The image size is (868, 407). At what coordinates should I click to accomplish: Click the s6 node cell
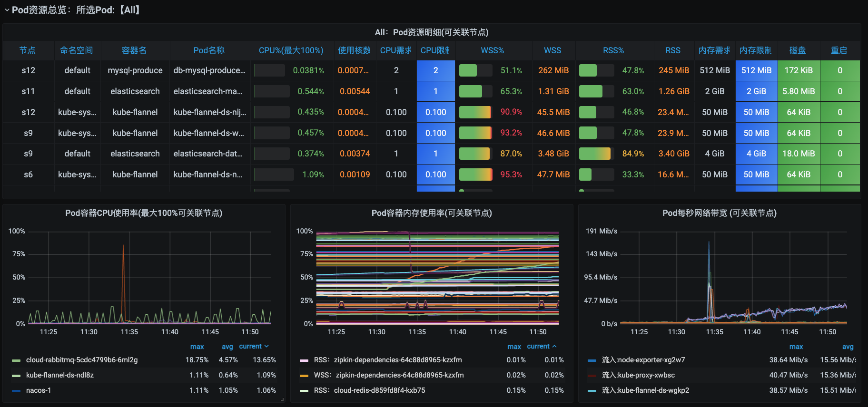[x=28, y=174]
